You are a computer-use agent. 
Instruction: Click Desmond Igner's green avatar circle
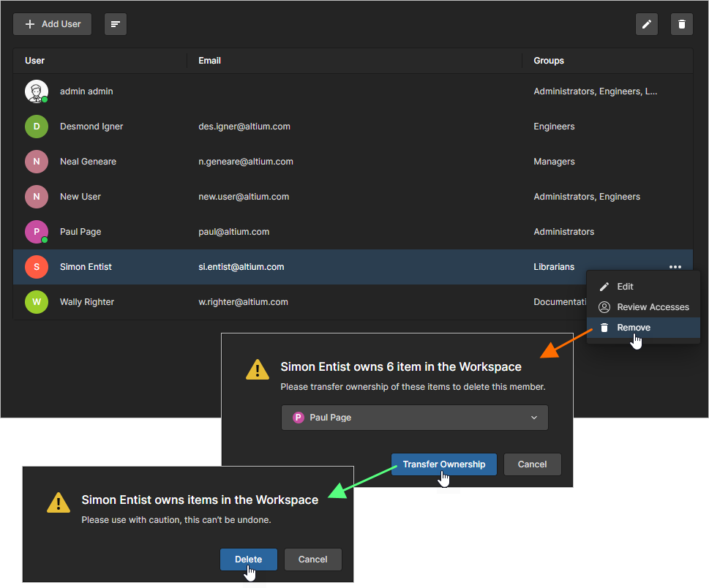coord(36,126)
